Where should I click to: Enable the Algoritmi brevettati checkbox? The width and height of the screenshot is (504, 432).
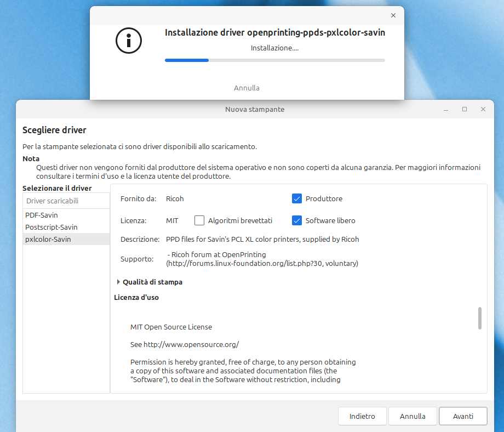(199, 220)
